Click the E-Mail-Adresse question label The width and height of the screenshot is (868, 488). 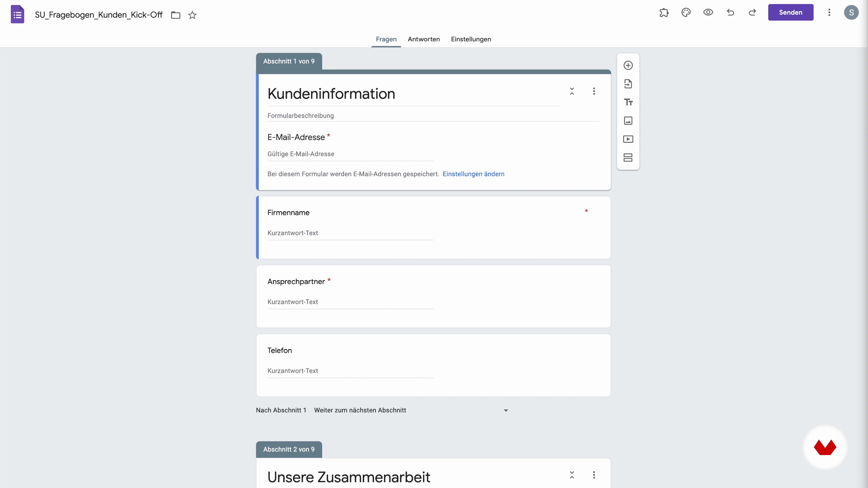[x=296, y=137]
